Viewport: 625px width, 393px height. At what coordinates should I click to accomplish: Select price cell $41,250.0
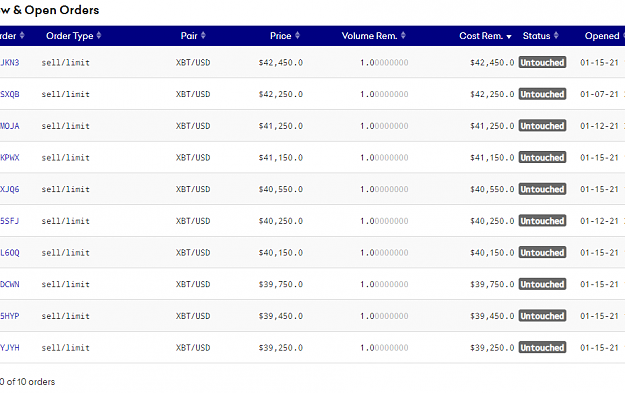pyautogui.click(x=281, y=126)
